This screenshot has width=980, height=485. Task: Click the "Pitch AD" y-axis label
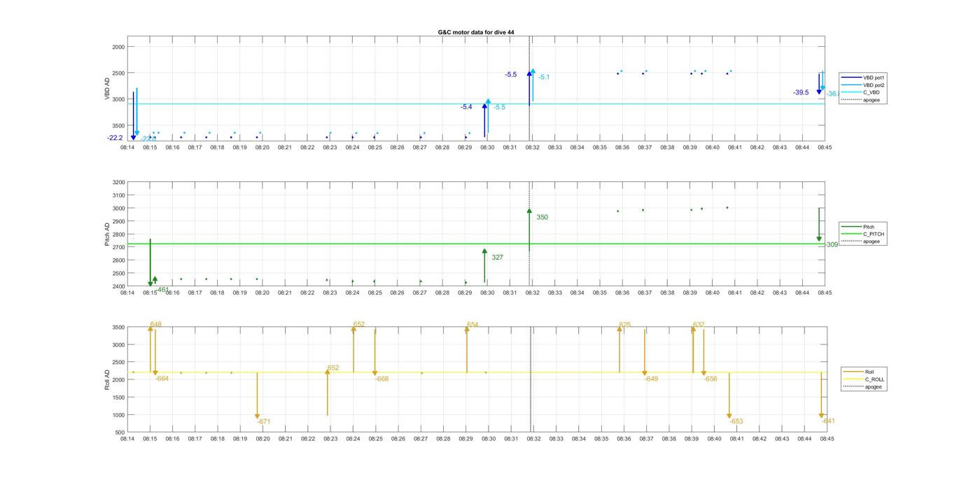click(x=108, y=234)
